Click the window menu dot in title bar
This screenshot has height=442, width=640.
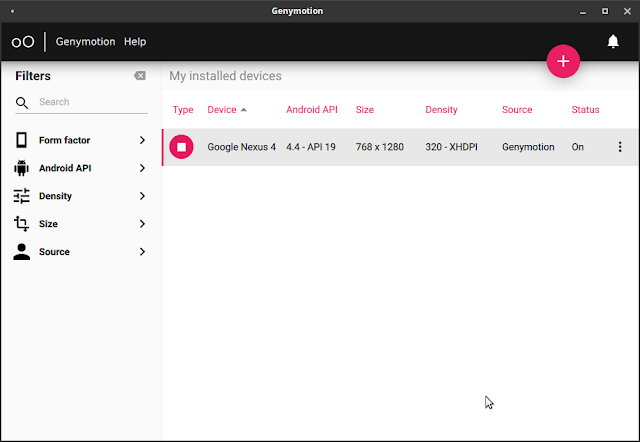pyautogui.click(x=12, y=11)
